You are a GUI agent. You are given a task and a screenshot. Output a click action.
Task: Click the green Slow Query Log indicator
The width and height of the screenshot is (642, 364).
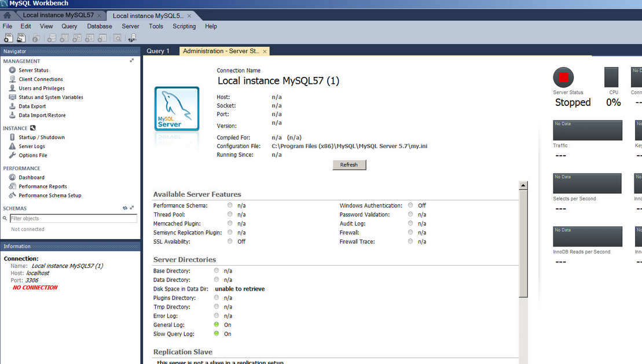(216, 333)
